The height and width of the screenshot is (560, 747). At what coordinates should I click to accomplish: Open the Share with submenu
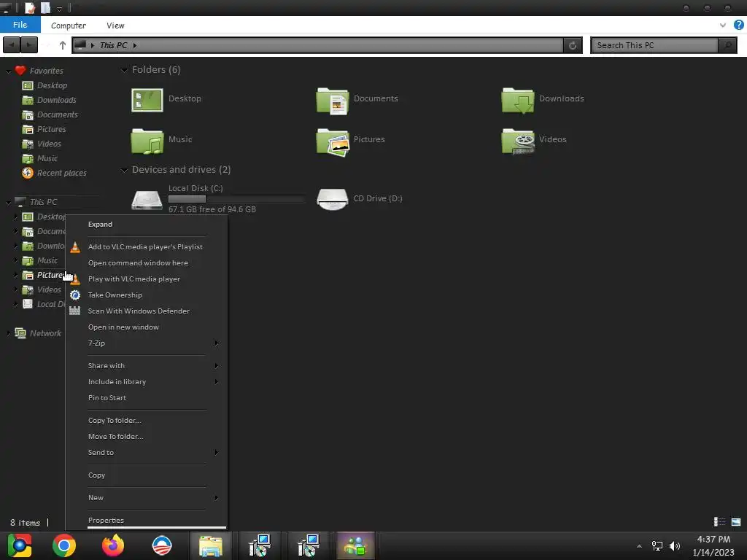[146, 366]
